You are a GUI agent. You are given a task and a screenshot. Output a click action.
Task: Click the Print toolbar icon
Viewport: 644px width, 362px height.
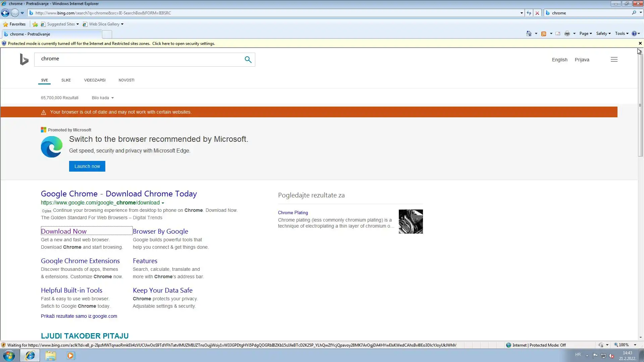point(567,34)
